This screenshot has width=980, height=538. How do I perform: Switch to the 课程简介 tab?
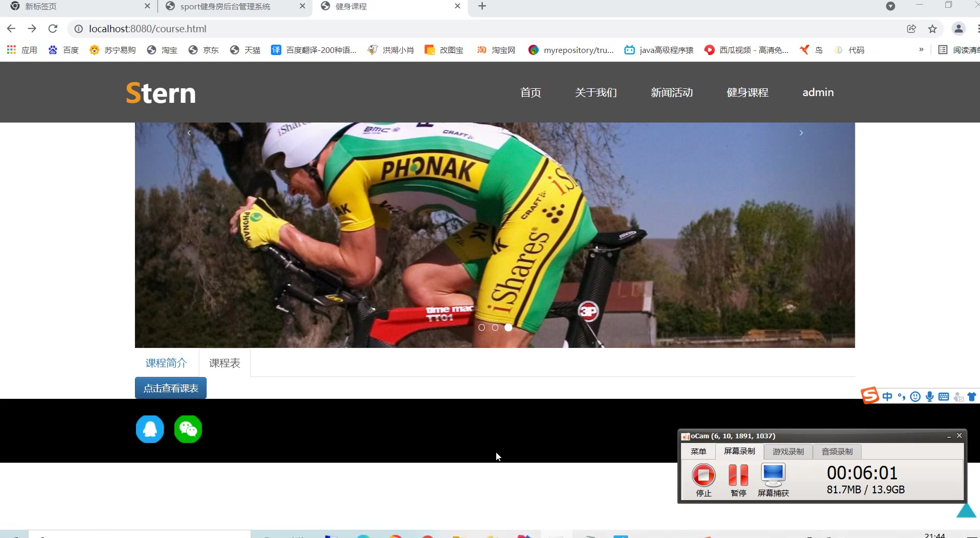166,363
